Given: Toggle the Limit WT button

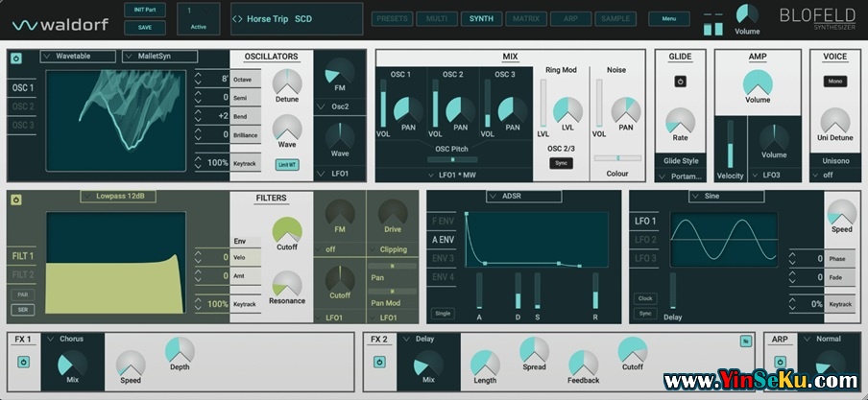Looking at the screenshot, I should click(x=286, y=165).
